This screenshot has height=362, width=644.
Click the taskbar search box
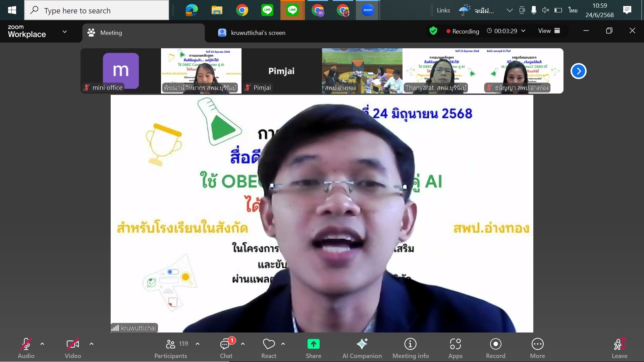[x=97, y=10]
